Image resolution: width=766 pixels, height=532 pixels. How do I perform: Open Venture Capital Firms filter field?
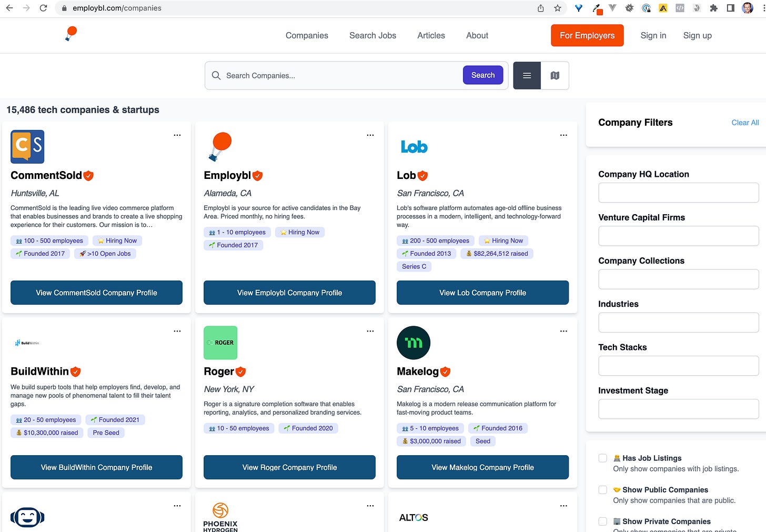[x=679, y=236]
